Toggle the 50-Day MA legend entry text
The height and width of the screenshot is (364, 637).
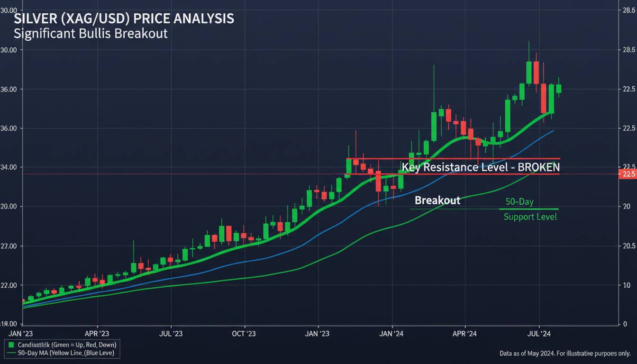pyautogui.click(x=66, y=354)
